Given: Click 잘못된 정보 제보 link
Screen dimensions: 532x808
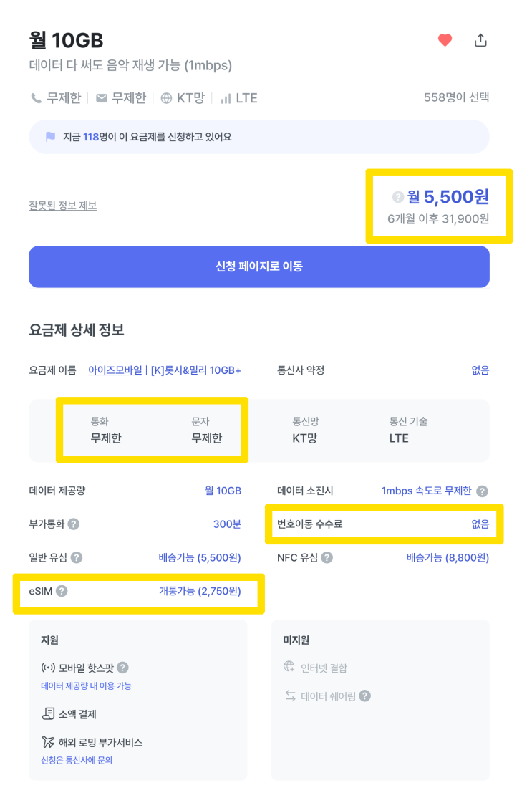Looking at the screenshot, I should (x=63, y=206).
